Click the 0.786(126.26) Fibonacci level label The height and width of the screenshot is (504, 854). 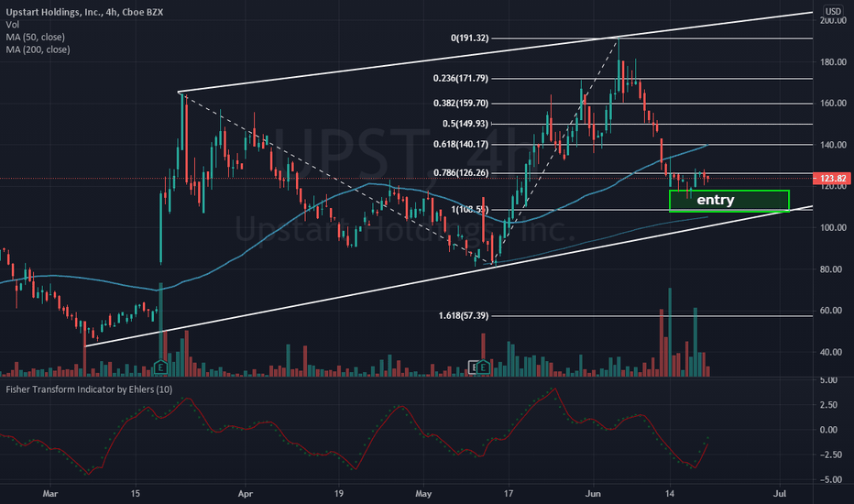tap(461, 172)
